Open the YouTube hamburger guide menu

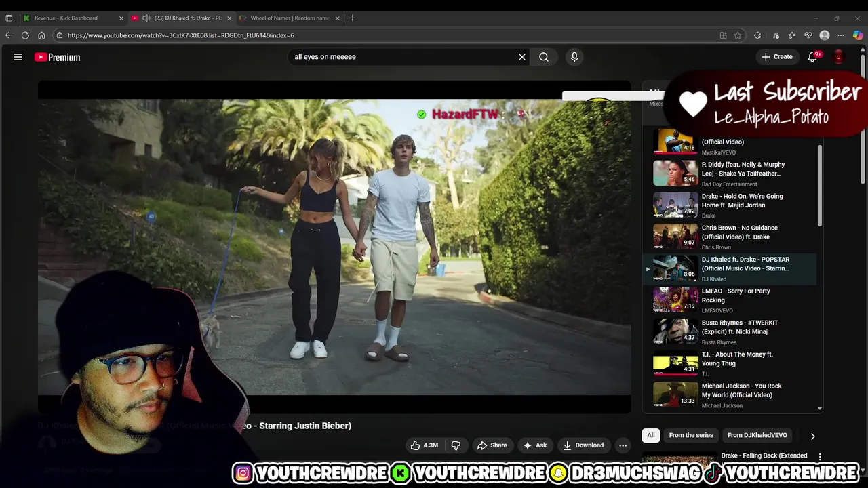(x=18, y=57)
